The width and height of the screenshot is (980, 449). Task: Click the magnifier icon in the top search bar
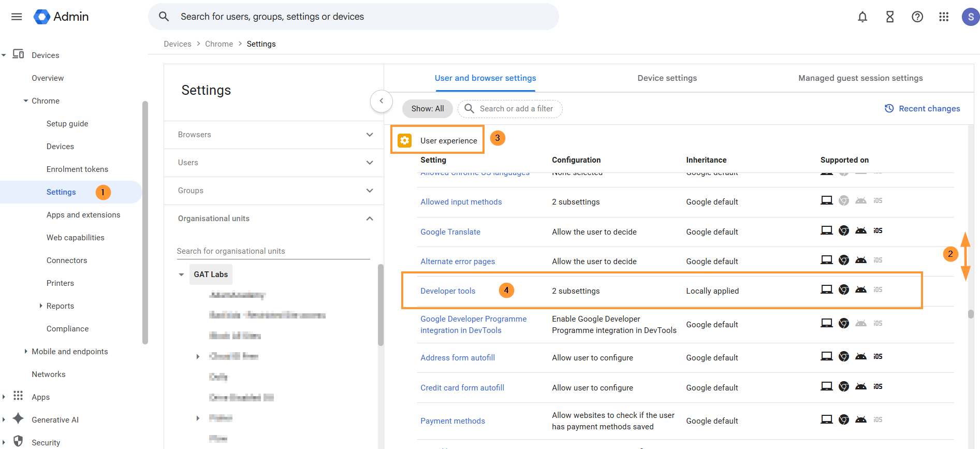click(x=164, y=17)
